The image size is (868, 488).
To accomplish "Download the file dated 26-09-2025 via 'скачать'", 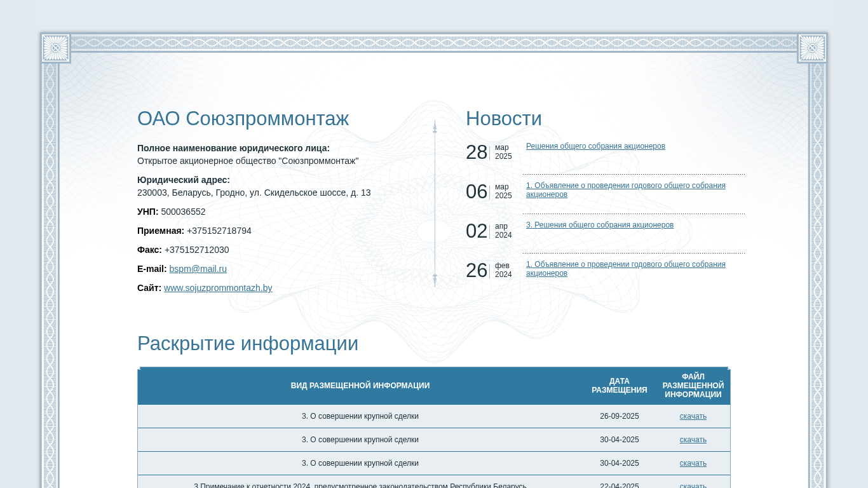I will (693, 416).
